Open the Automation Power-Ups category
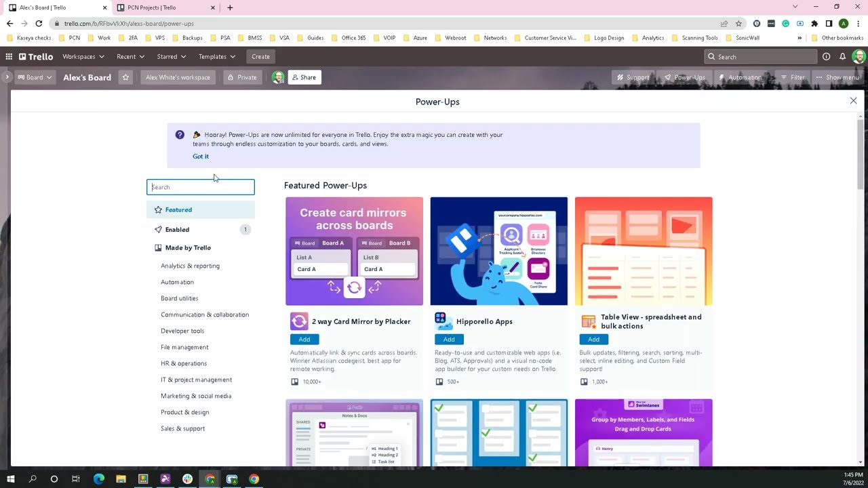This screenshot has width=868, height=488. tap(177, 282)
